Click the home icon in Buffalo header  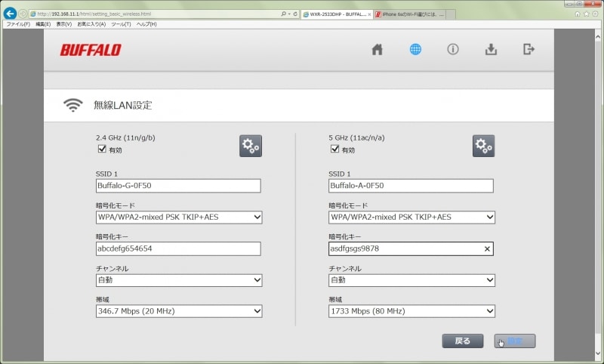click(x=377, y=50)
